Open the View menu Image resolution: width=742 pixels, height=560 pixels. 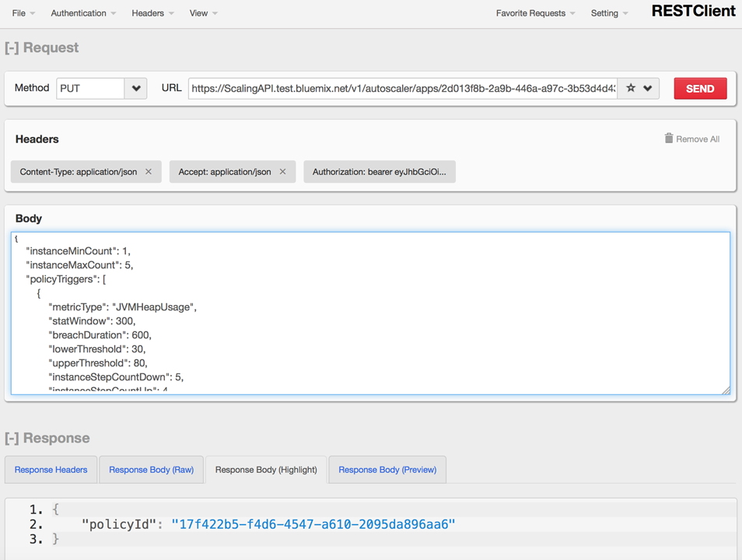(x=204, y=13)
